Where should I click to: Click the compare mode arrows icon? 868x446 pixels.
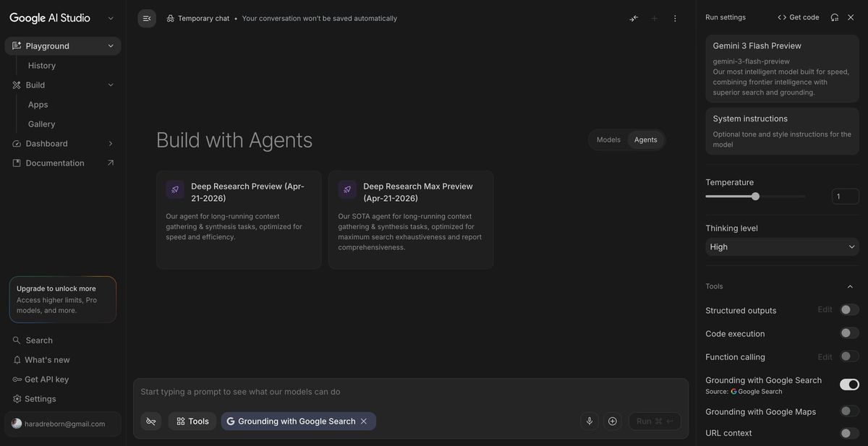tap(634, 18)
